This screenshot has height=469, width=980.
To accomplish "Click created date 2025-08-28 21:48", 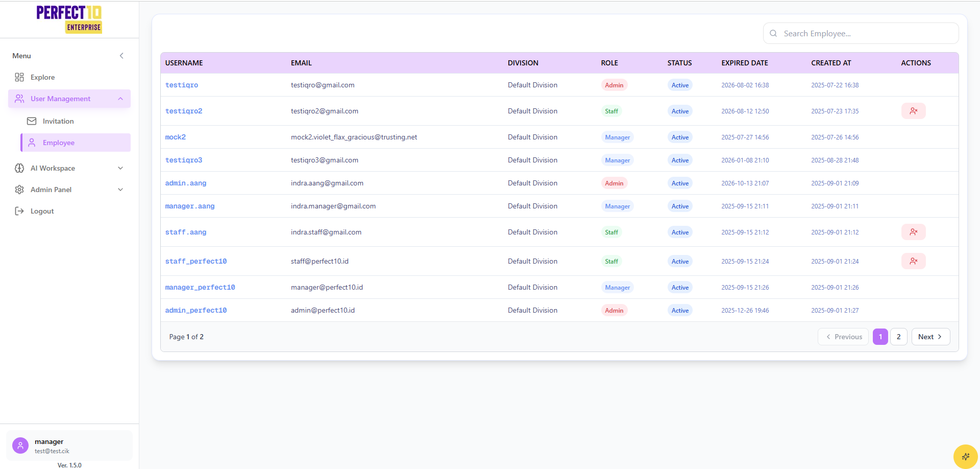I will point(835,160).
